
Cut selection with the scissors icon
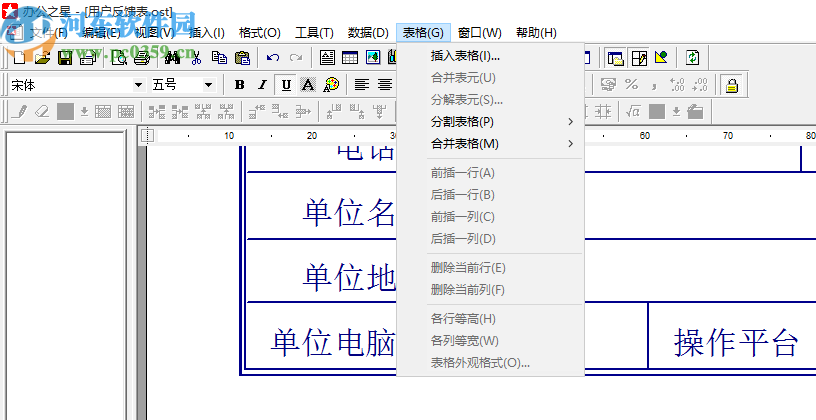pos(196,58)
